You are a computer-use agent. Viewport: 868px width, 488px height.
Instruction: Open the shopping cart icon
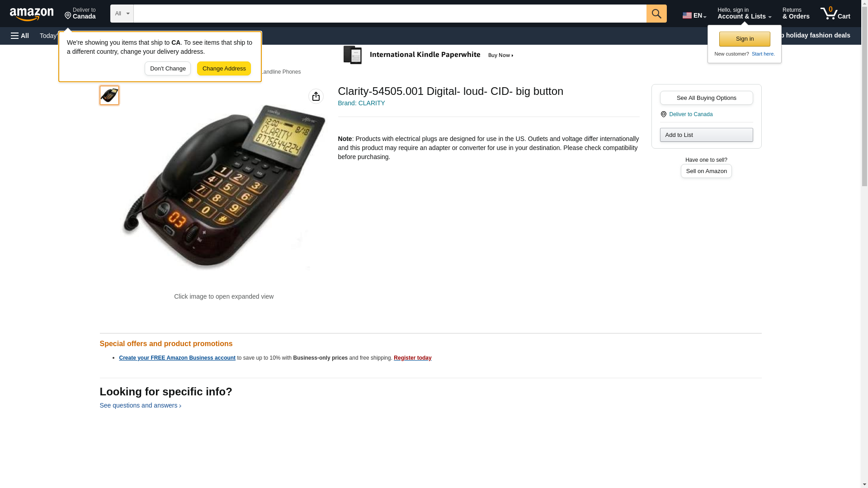point(835,14)
